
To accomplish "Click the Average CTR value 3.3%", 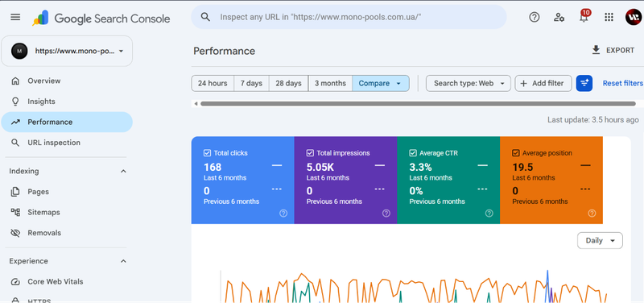I will coord(420,168).
